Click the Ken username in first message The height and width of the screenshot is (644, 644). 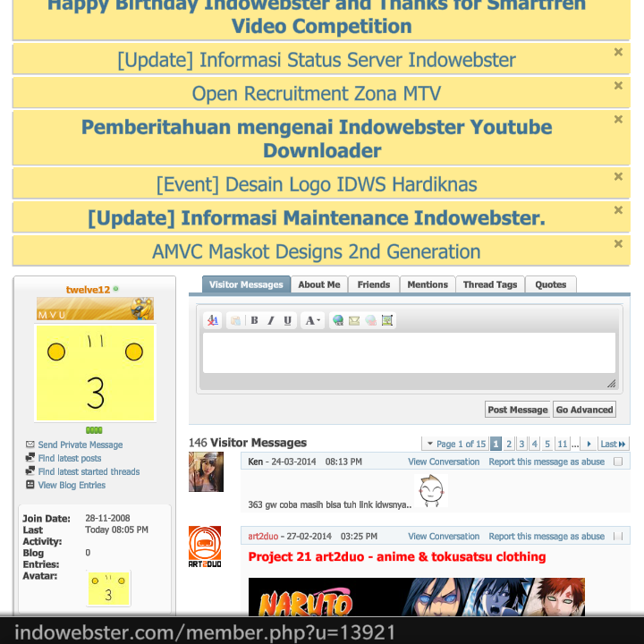click(256, 462)
